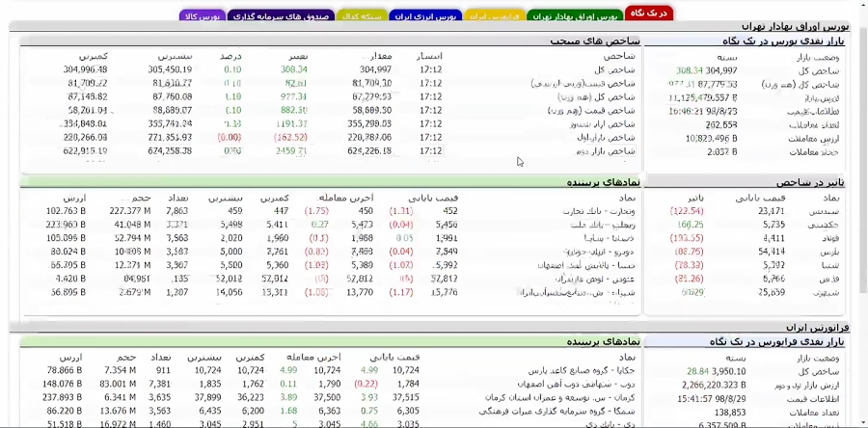This screenshot has width=868, height=428.
Task: Click the 2,266,220.323 B market value
Action: tap(714, 385)
